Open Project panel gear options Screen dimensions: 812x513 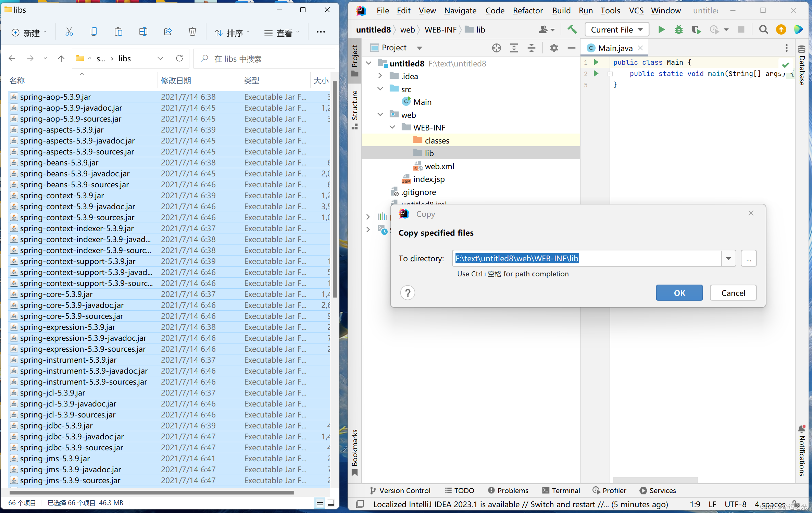pos(554,48)
